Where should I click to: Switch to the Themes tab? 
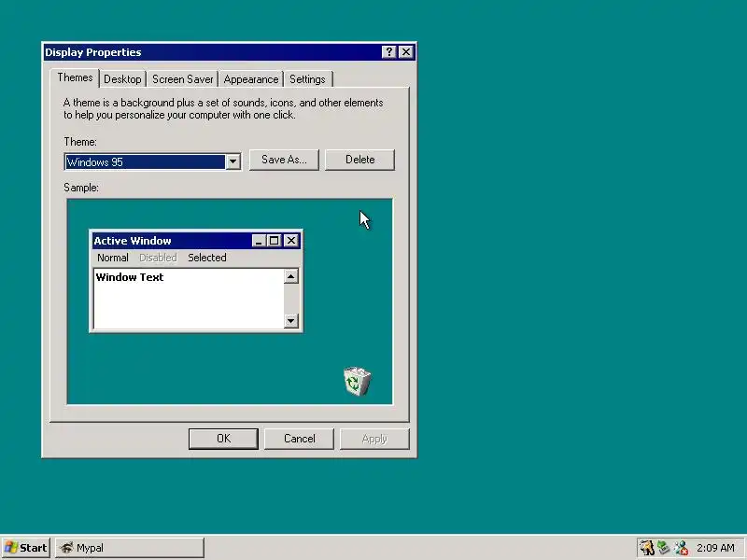click(75, 77)
